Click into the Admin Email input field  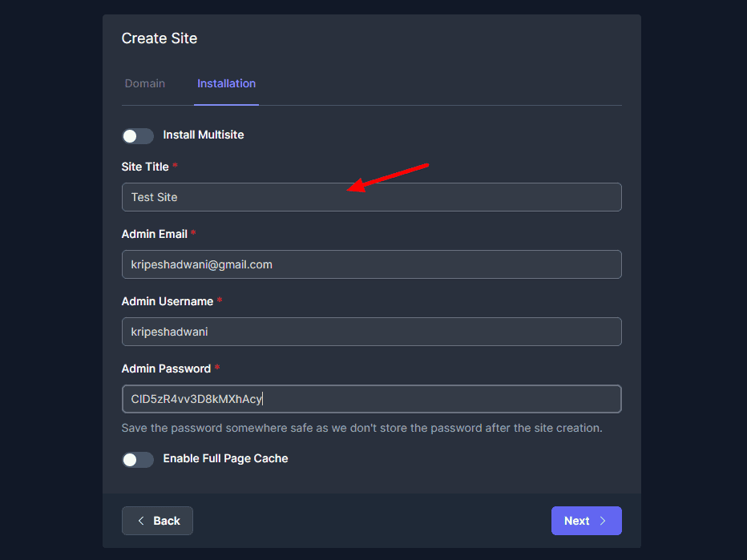click(371, 264)
